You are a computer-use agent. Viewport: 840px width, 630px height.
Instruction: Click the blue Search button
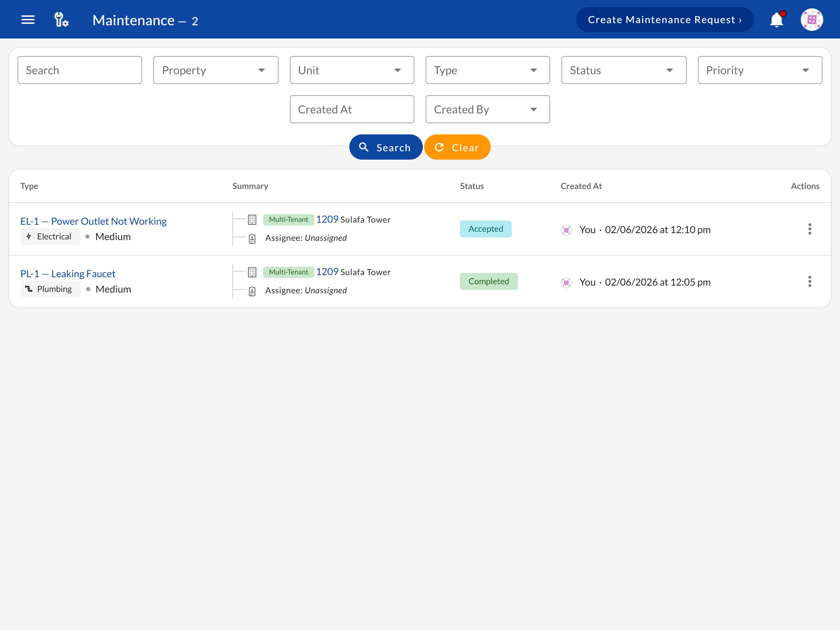(385, 147)
